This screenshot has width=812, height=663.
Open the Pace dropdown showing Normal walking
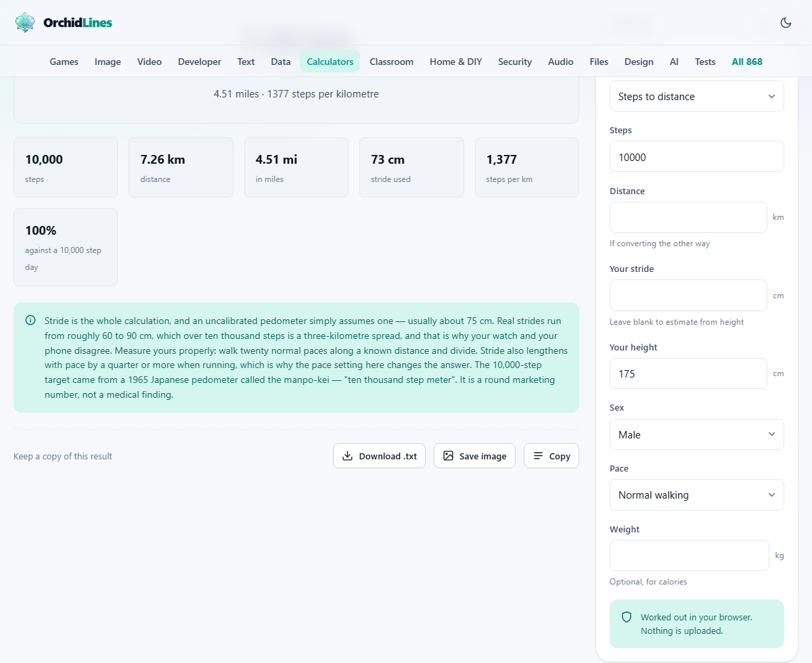pyautogui.click(x=696, y=495)
